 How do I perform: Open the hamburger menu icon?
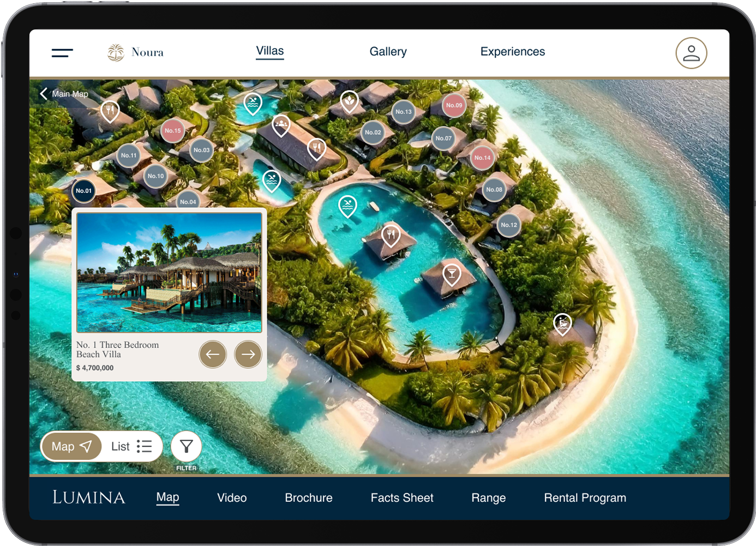62,53
